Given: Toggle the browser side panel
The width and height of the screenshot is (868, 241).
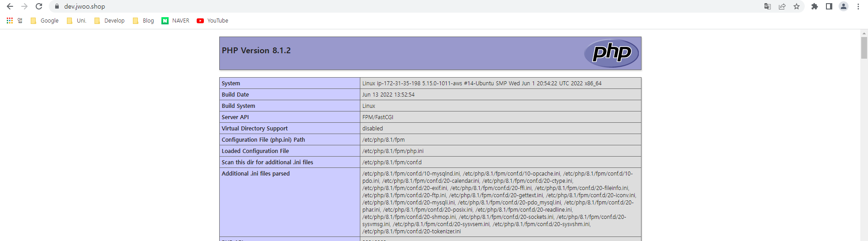Looking at the screenshot, I should pyautogui.click(x=829, y=6).
